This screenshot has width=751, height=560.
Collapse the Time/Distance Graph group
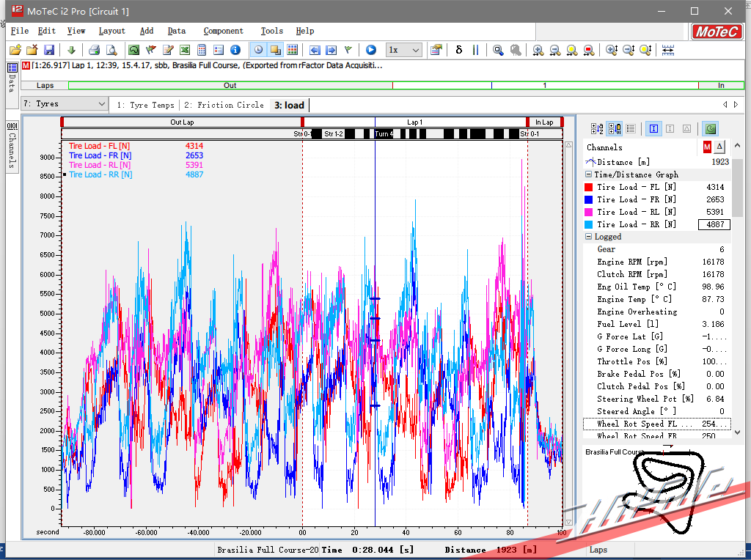point(588,174)
